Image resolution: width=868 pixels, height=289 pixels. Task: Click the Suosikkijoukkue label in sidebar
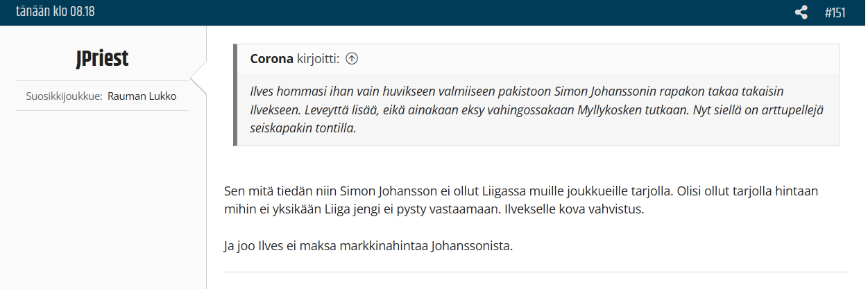click(62, 96)
